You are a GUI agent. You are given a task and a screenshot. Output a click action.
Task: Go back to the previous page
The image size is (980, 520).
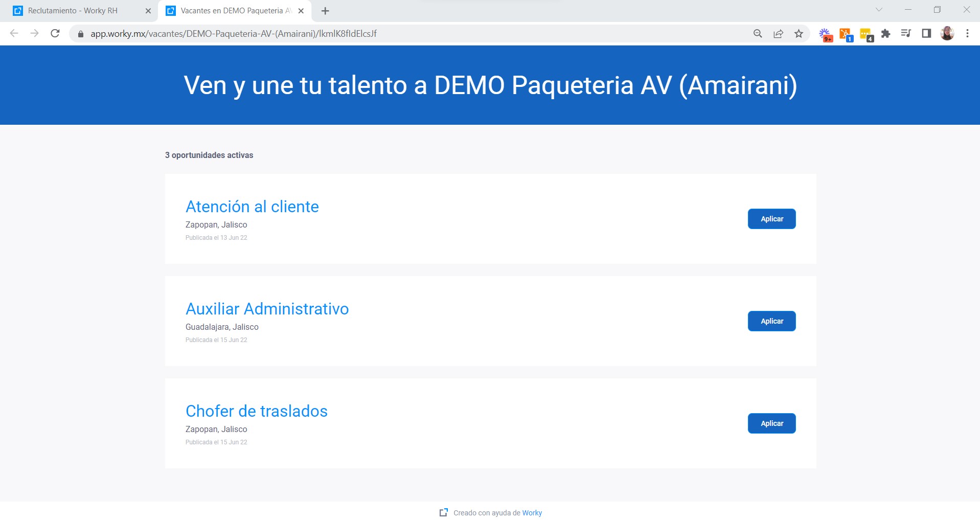point(14,34)
